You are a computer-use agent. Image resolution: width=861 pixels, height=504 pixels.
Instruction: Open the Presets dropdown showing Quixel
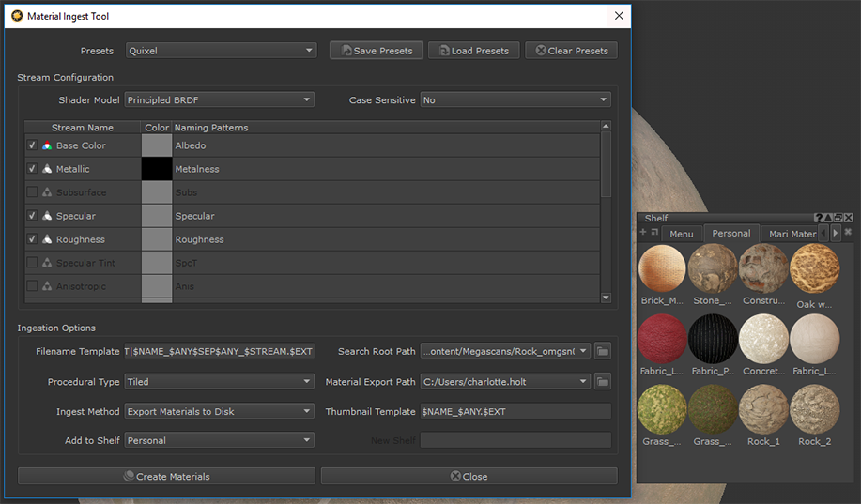pos(220,51)
